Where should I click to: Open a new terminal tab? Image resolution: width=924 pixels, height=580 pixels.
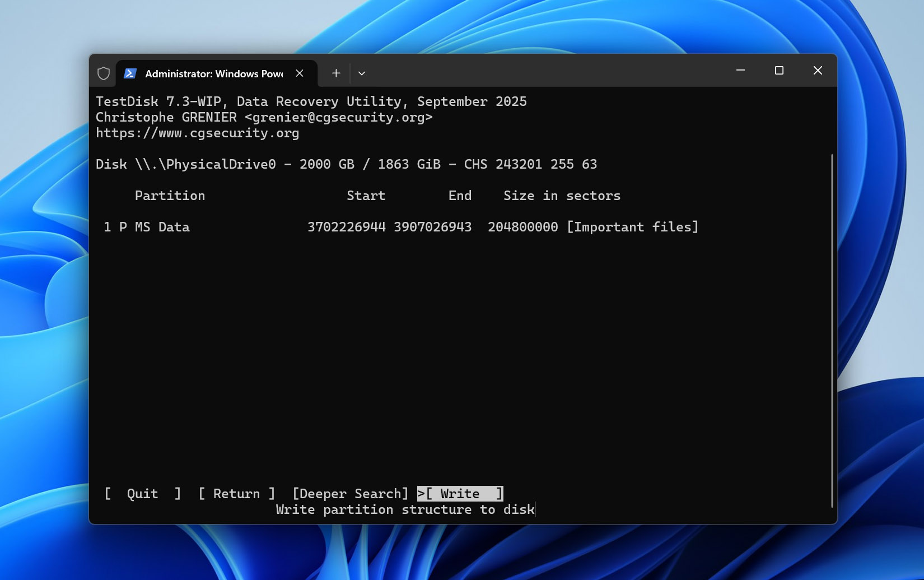tap(336, 73)
